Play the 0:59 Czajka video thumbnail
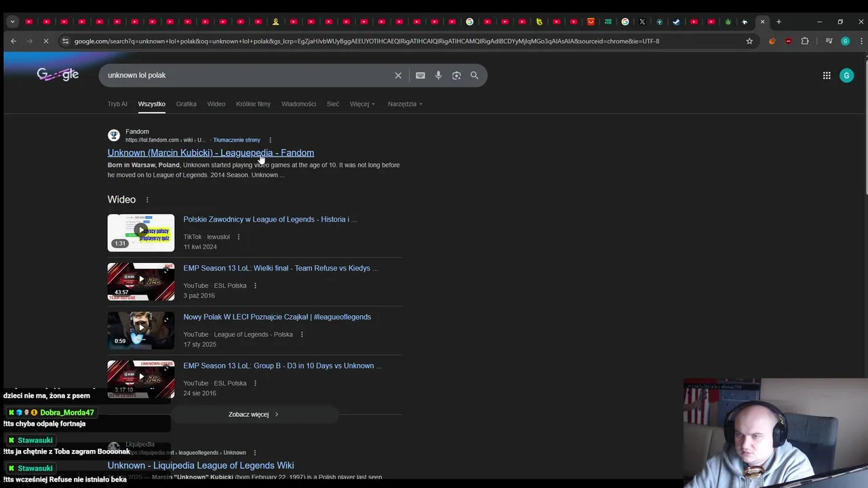 click(140, 330)
